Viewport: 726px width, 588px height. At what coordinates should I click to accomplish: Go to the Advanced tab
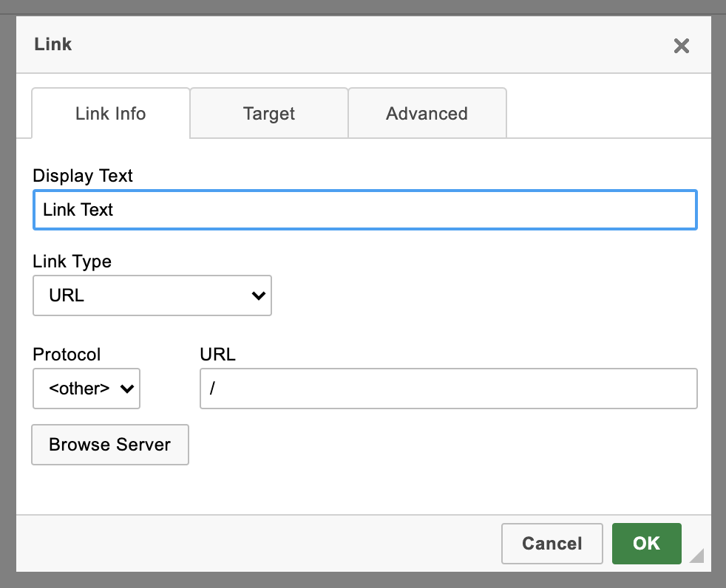point(427,114)
